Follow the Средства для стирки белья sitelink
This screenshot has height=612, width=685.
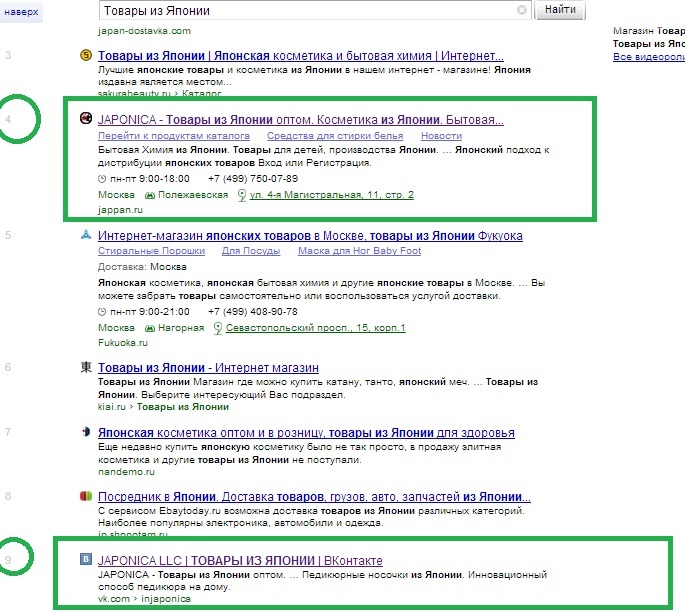click(x=335, y=136)
